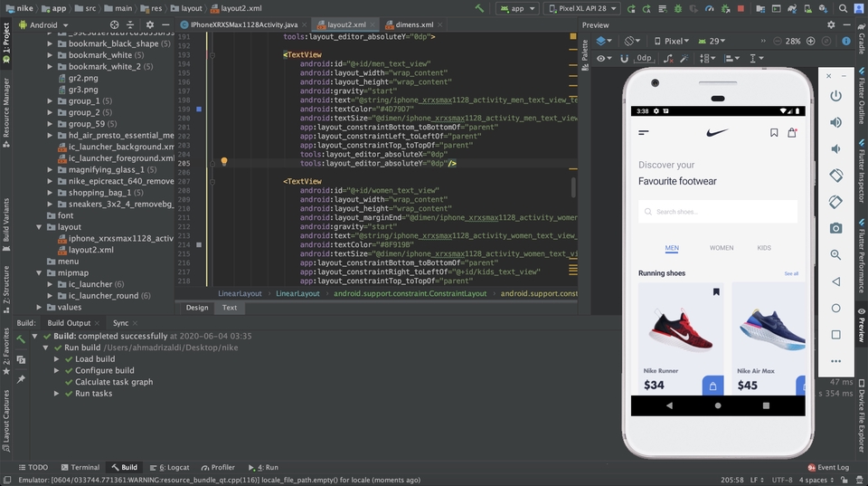This screenshot has height=486, width=868.
Task: Open the app run configuration dropdown
Action: [x=517, y=8]
